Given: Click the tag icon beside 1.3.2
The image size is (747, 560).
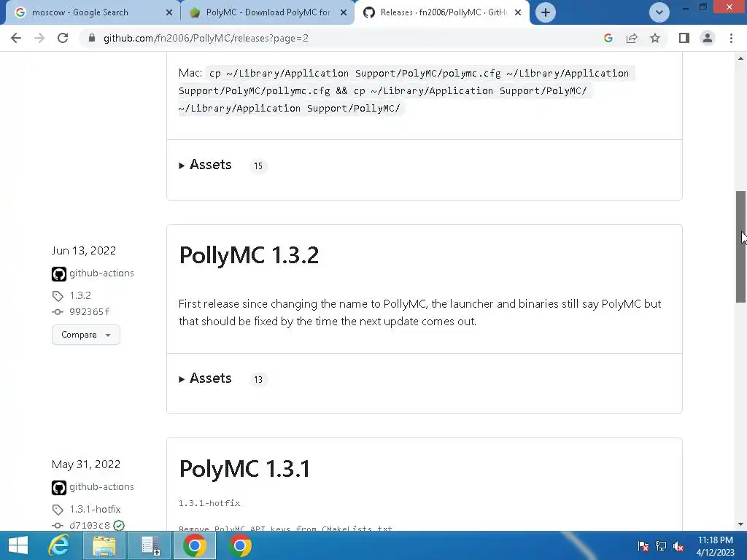Looking at the screenshot, I should pyautogui.click(x=58, y=296).
